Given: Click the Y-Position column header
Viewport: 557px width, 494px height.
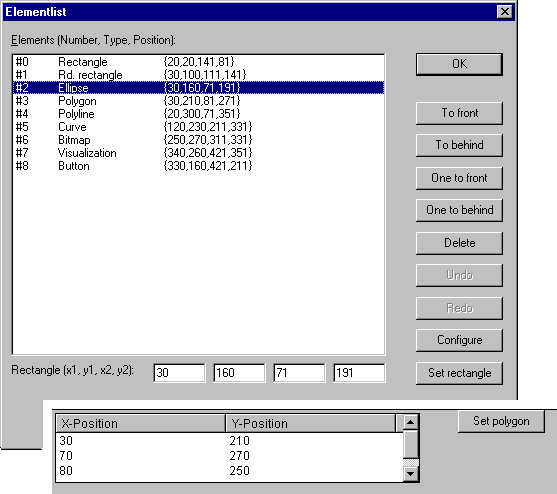Looking at the screenshot, I should (310, 424).
